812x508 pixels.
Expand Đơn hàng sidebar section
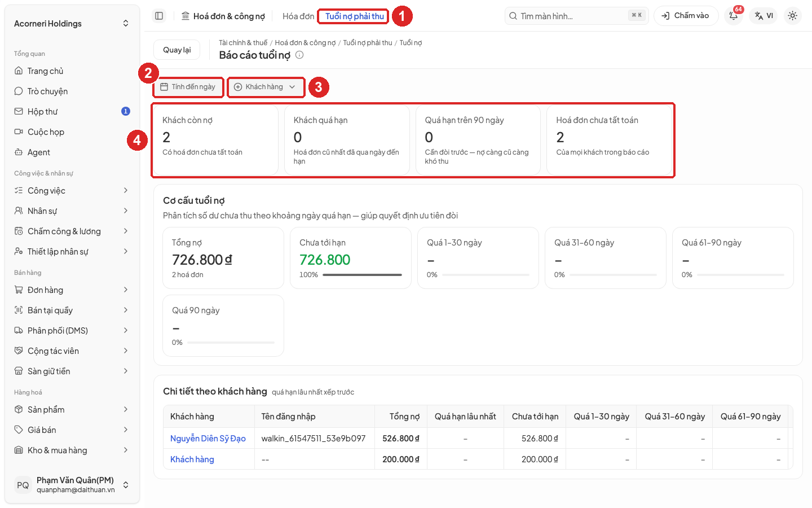click(72, 290)
